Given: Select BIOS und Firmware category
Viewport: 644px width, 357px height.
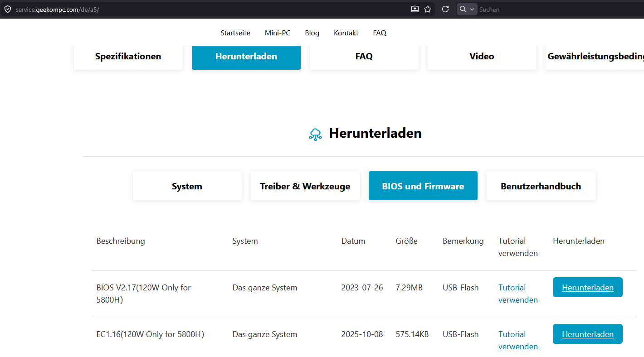Looking at the screenshot, I should click(423, 186).
